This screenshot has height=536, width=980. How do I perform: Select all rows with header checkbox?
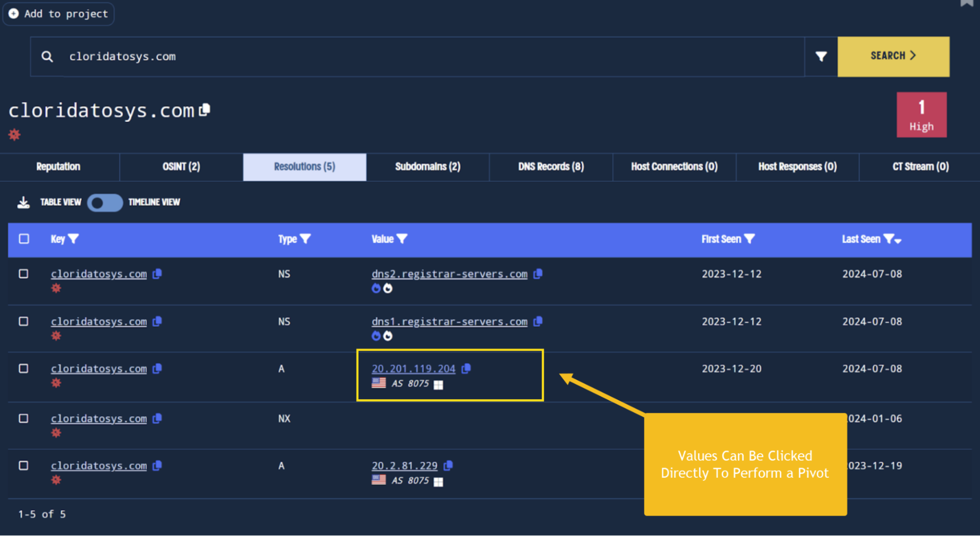point(24,239)
